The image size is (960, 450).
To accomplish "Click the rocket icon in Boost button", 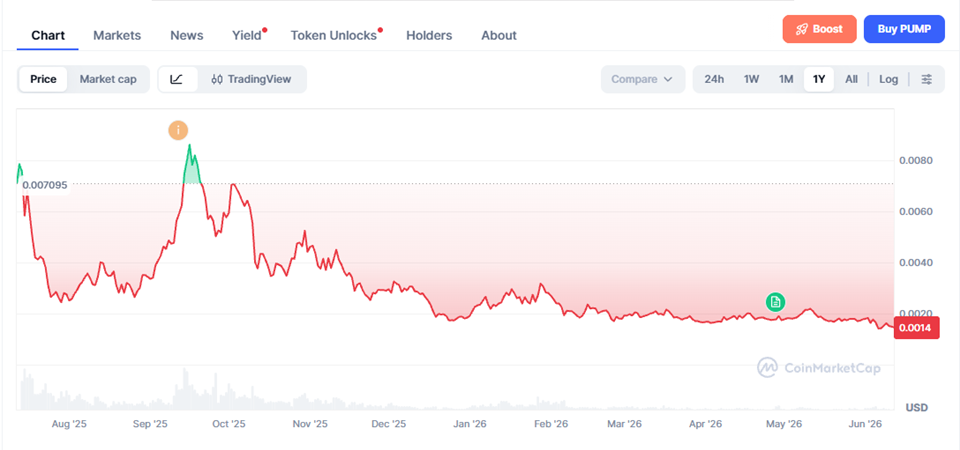I will [x=801, y=29].
